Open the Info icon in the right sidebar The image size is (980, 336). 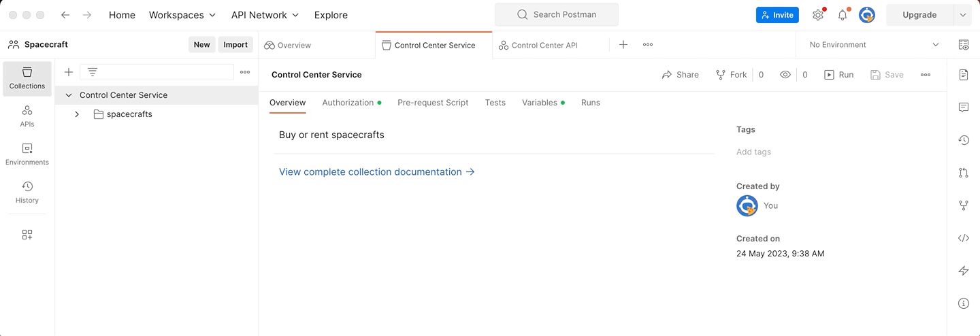click(x=964, y=303)
